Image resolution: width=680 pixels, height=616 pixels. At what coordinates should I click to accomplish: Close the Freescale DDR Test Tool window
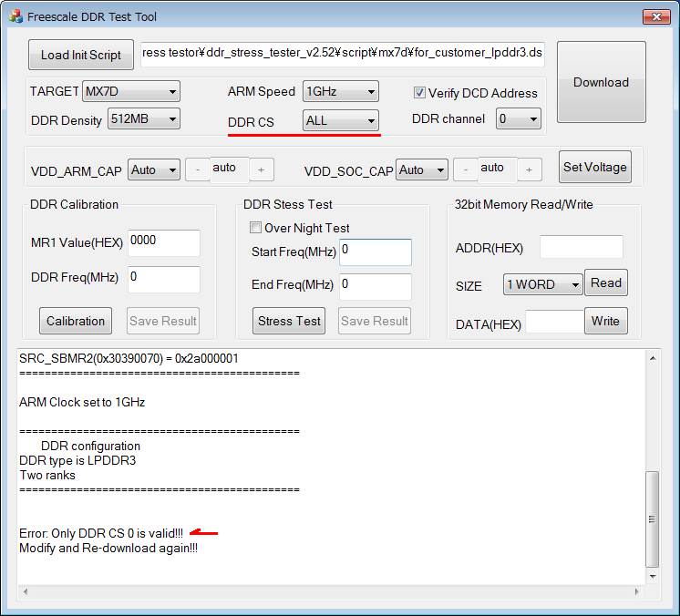point(656,17)
